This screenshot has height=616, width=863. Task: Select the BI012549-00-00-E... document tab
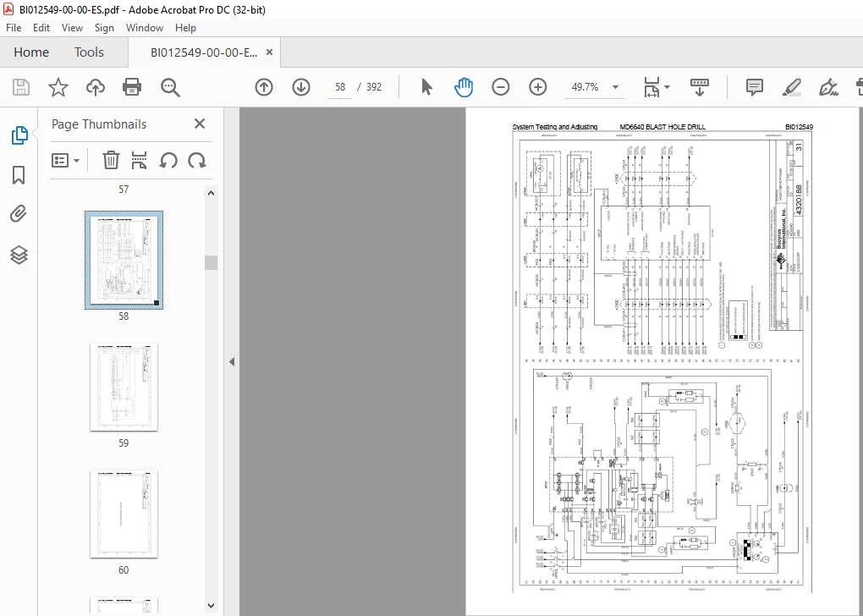click(x=204, y=52)
